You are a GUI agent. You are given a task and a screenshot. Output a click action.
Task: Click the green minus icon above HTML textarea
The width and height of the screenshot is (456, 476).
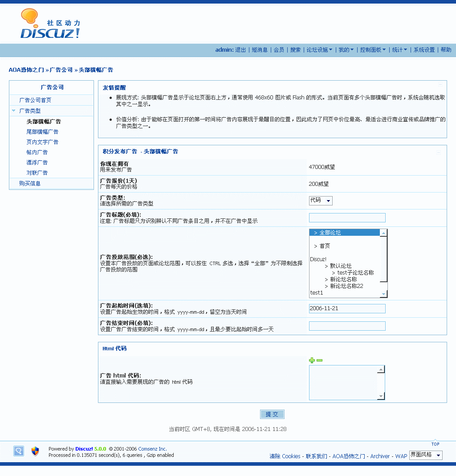tap(319, 360)
